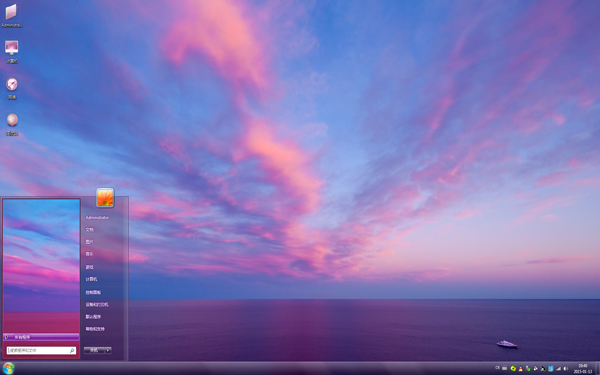
Task: Open 文档 (Documents) in the Start menu
Action: click(x=90, y=230)
